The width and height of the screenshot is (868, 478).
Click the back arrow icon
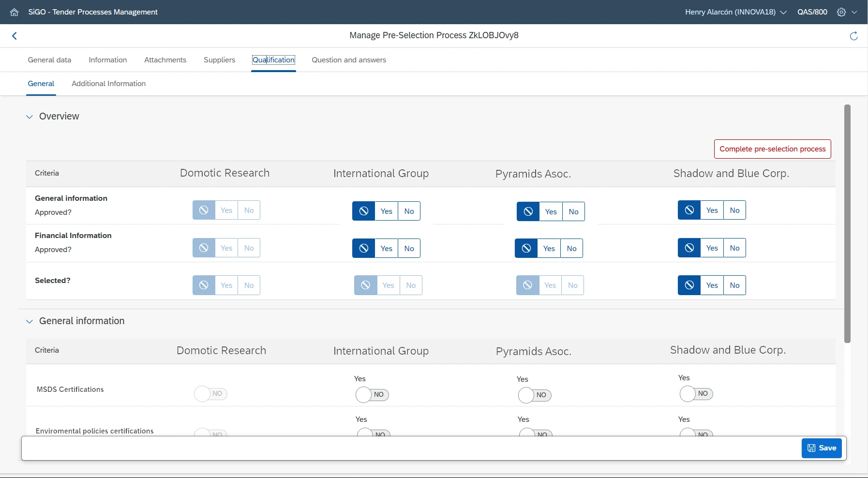15,36
